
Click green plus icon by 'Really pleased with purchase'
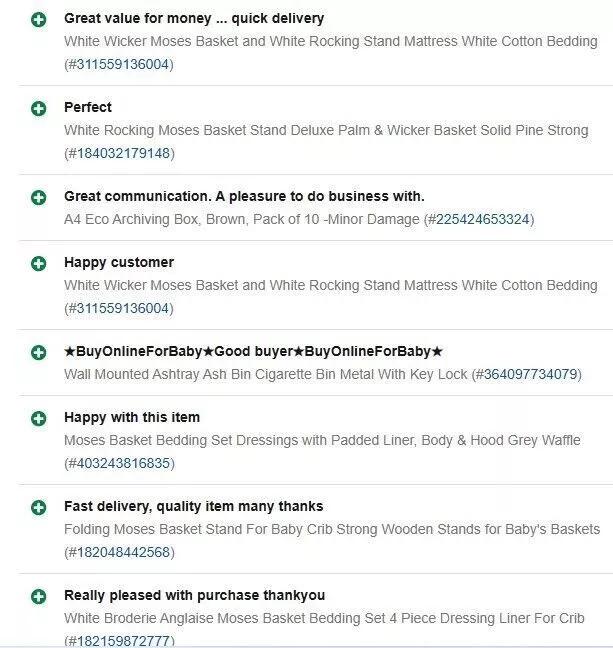tap(39, 597)
